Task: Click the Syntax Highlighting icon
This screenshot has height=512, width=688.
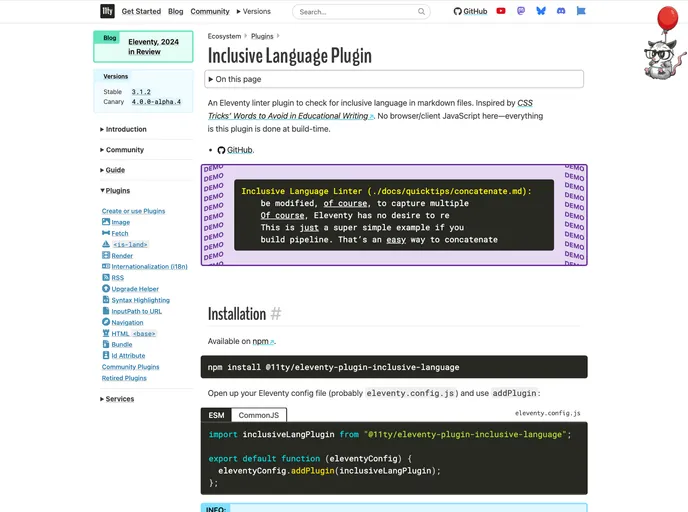Action: pyautogui.click(x=106, y=300)
